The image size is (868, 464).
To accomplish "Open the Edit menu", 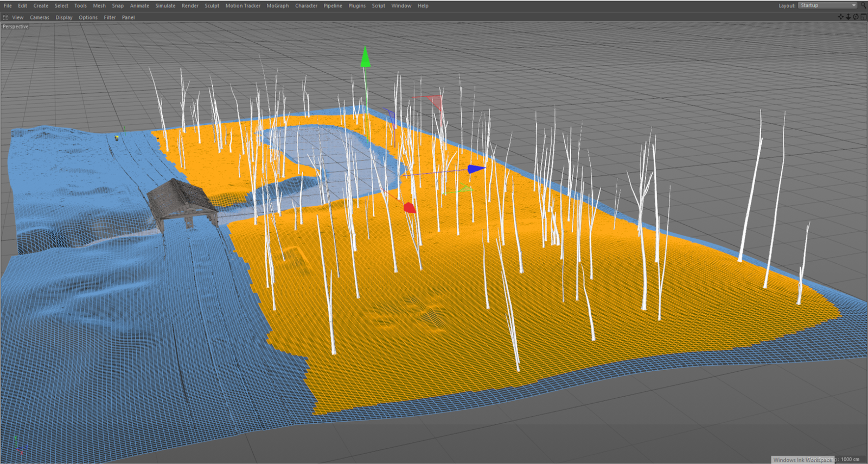I will pos(22,6).
